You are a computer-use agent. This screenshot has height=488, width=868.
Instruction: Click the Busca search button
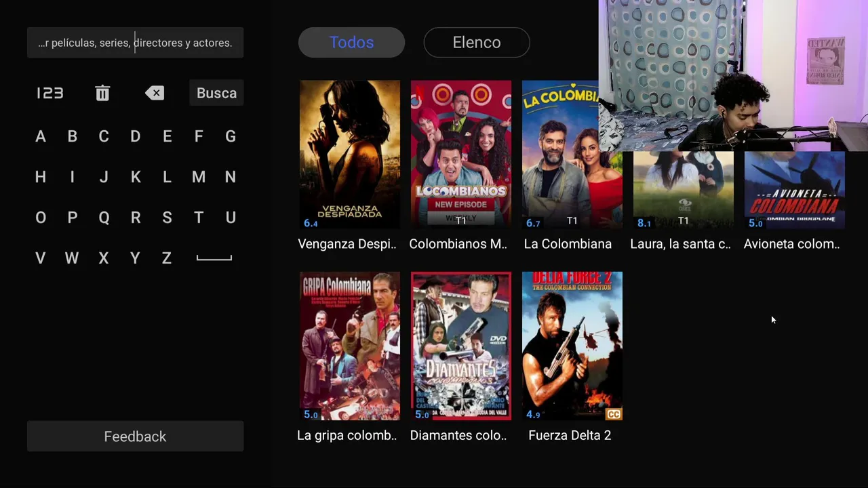click(216, 93)
